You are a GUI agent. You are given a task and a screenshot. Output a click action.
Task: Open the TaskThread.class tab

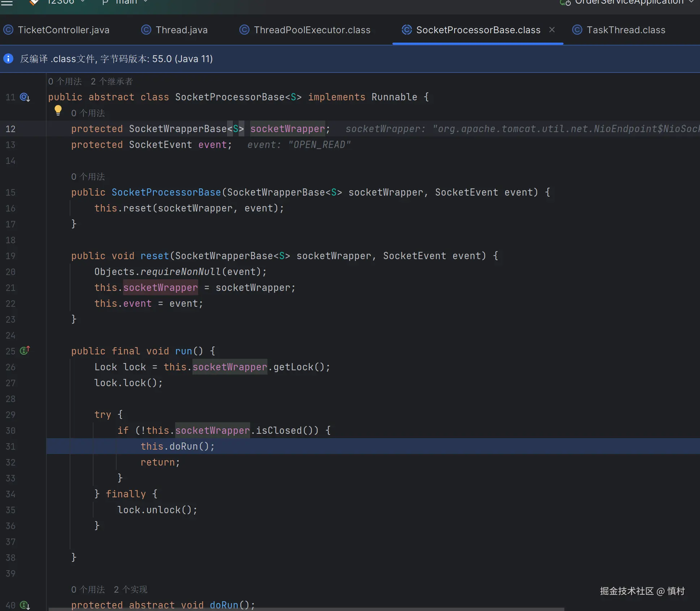point(626,30)
